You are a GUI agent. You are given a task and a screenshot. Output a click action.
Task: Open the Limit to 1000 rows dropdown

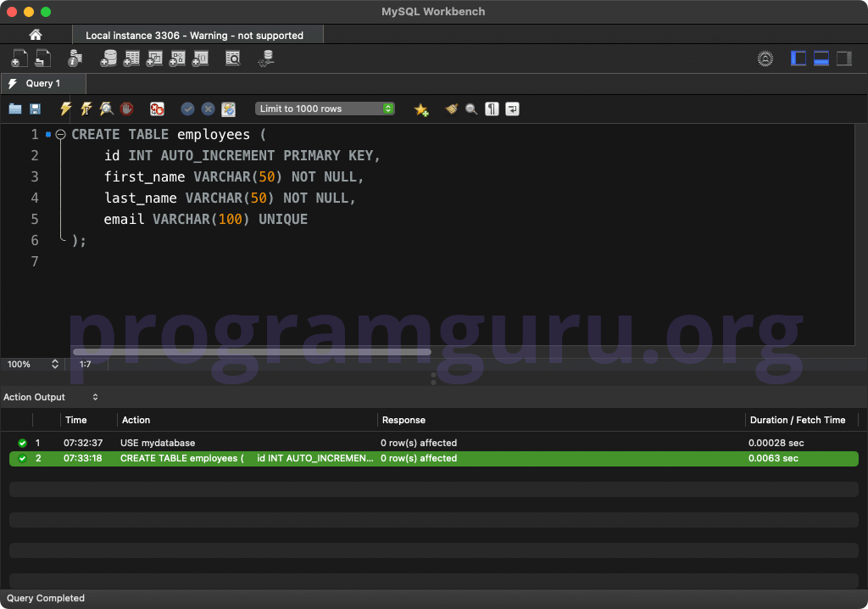click(x=325, y=109)
